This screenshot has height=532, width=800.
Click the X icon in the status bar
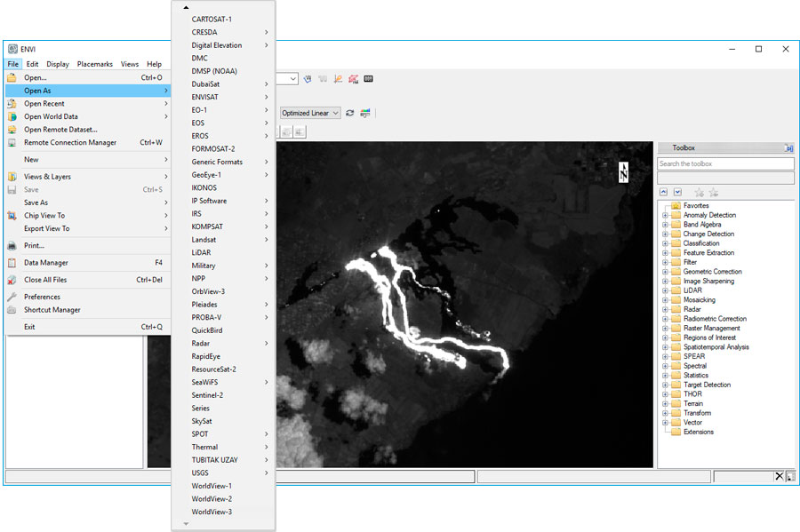779,476
